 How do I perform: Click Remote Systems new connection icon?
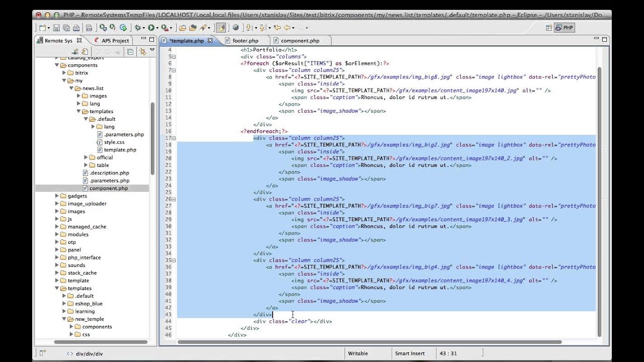(75, 51)
